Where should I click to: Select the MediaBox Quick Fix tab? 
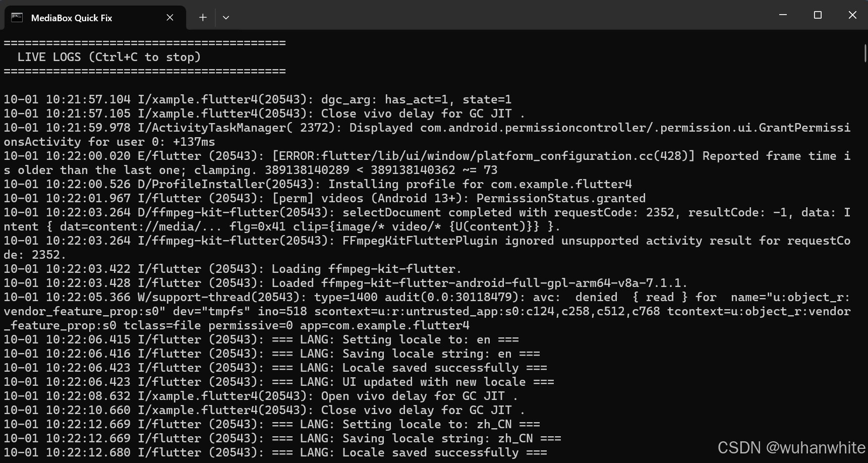click(72, 18)
